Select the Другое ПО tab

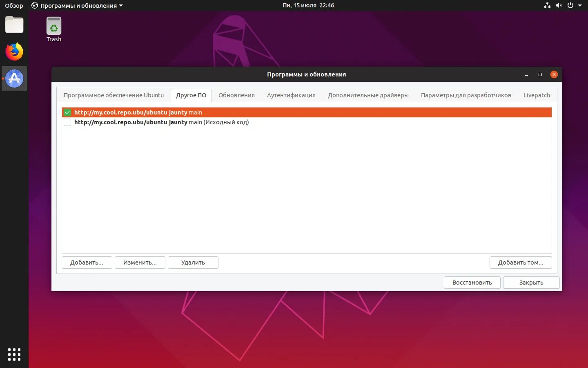[191, 95]
